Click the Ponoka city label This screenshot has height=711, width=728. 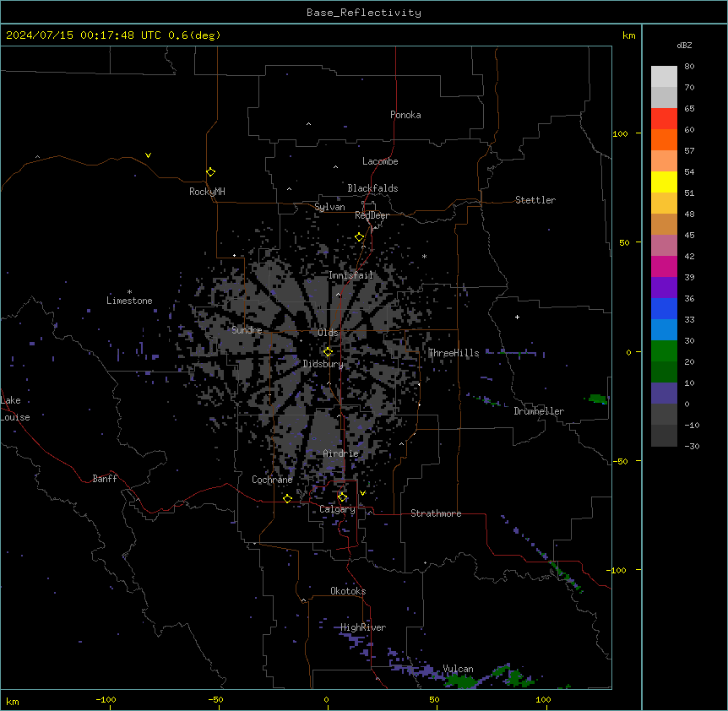point(405,115)
